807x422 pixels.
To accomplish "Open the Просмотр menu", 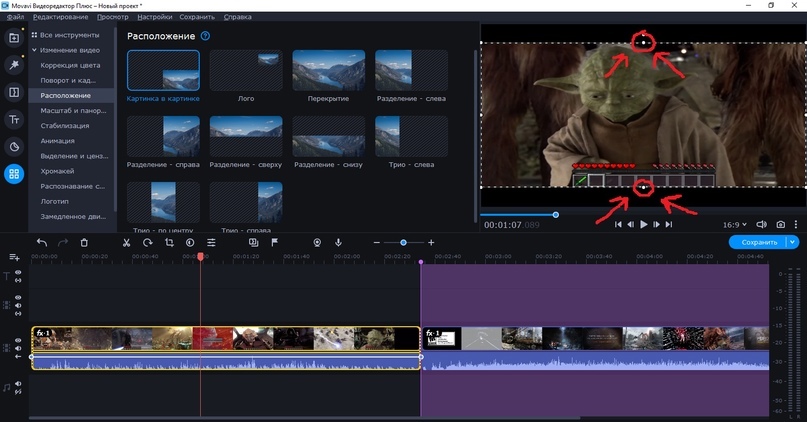I will (x=113, y=17).
